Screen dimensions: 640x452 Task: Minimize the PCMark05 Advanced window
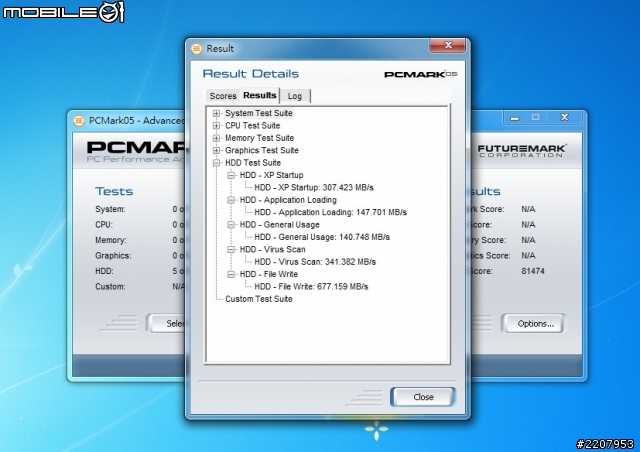point(514,118)
